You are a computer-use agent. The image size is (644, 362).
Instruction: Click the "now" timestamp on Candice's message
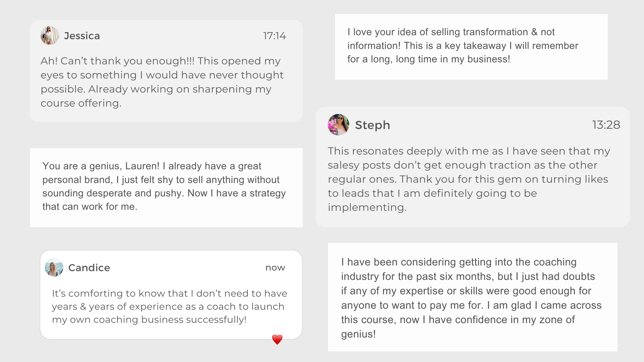pyautogui.click(x=275, y=268)
